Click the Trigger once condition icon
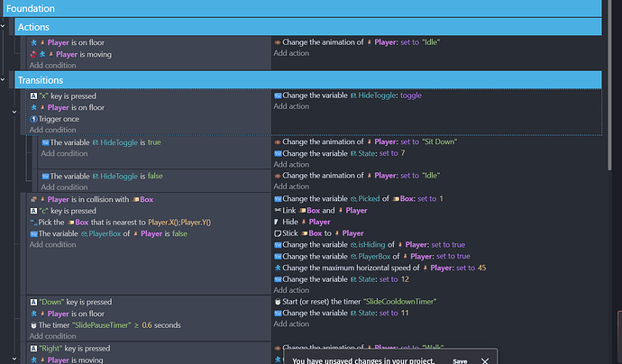This screenshot has height=364, width=622. pos(33,119)
